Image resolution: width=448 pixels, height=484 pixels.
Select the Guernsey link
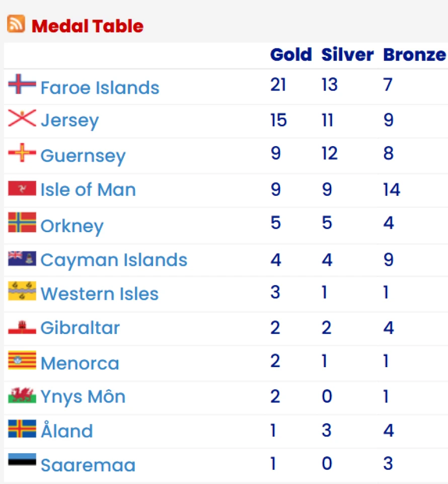point(83,156)
